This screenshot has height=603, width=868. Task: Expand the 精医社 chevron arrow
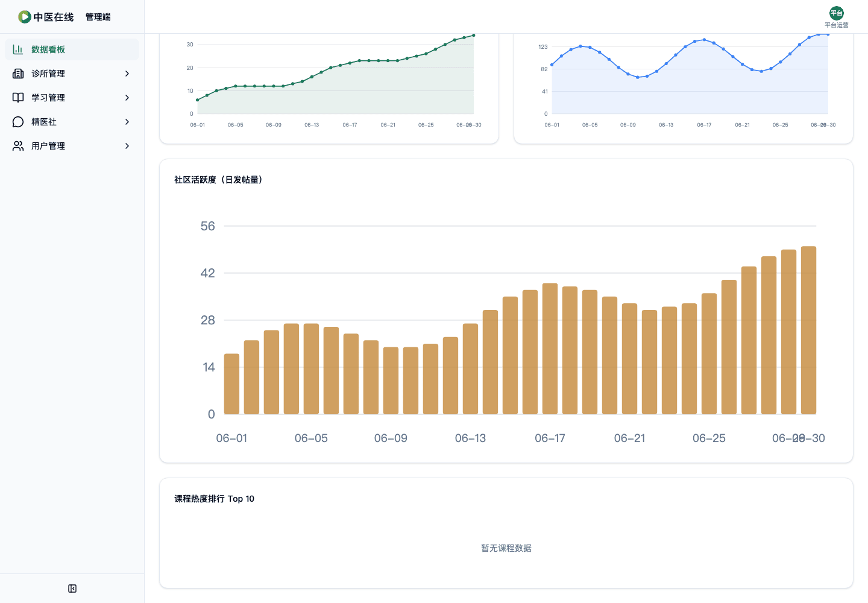127,122
